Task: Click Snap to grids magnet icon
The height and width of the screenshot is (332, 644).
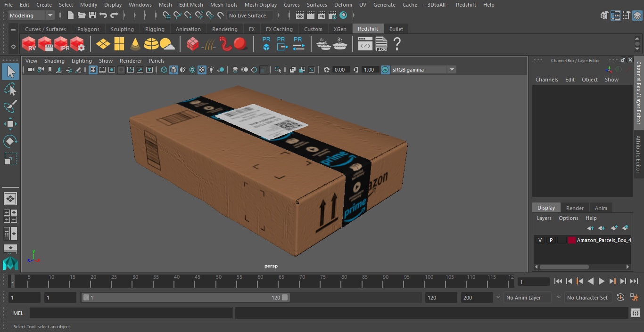Action: 166,16
